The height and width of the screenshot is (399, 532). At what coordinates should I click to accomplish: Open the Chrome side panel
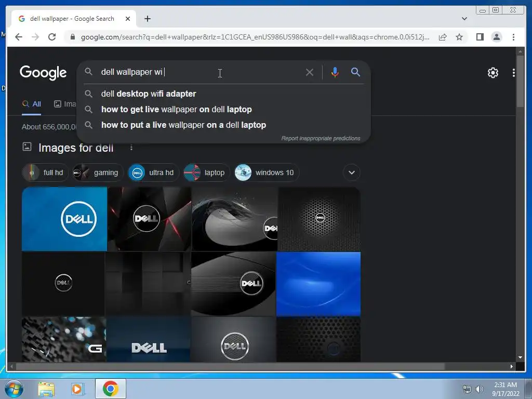click(480, 37)
